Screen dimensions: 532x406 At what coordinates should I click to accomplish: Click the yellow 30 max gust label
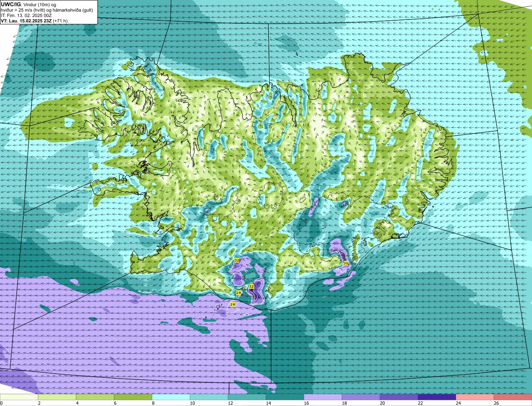(346, 263)
